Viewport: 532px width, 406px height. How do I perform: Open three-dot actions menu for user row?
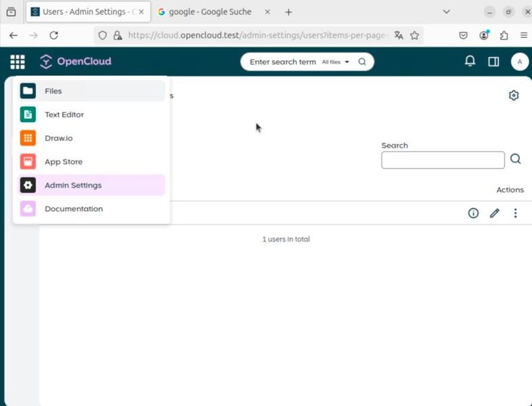tap(515, 213)
